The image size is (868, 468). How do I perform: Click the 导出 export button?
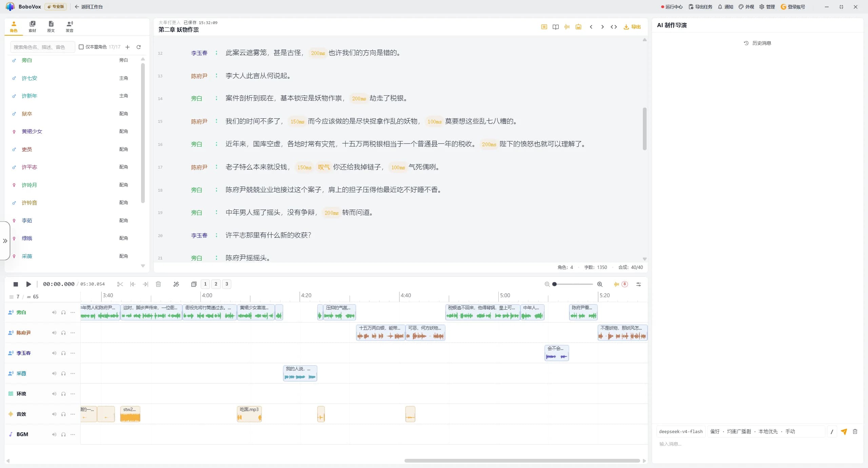click(632, 27)
